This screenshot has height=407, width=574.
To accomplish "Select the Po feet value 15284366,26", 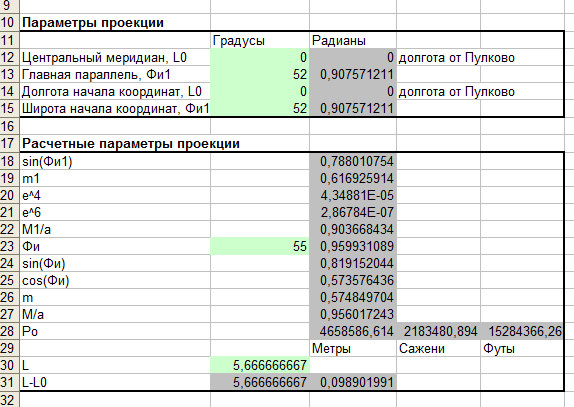I will click(522, 331).
